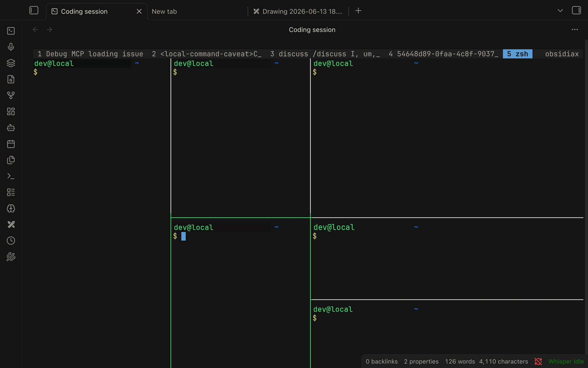
Task: Open the graph view branch icon
Action: (11, 95)
